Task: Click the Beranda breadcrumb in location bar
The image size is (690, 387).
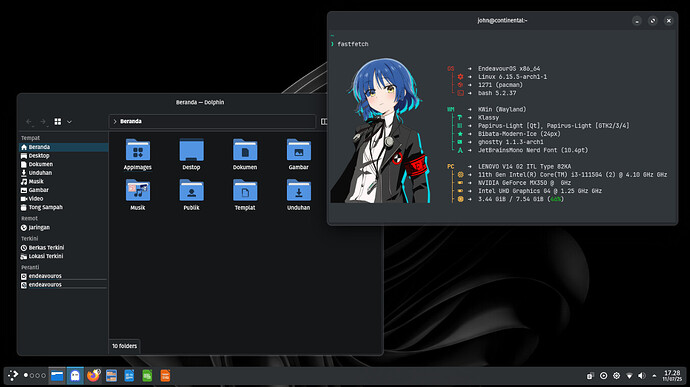Action: coord(131,122)
